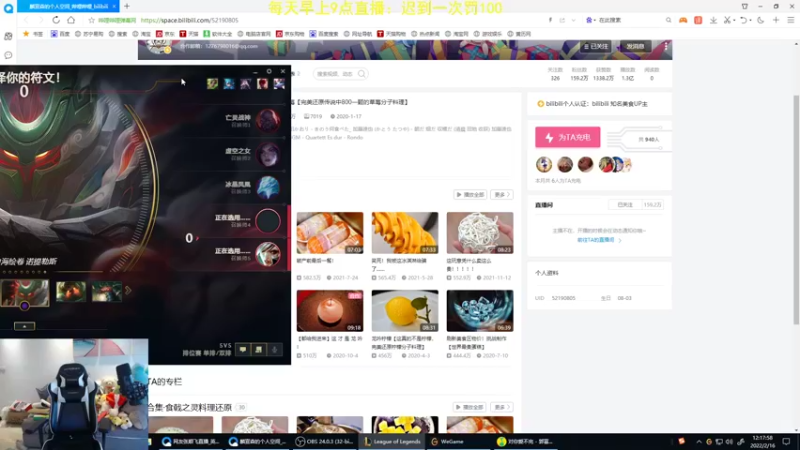Select the second skin thumbnail in League client
Screen dimensions: 800x450
[71, 291]
